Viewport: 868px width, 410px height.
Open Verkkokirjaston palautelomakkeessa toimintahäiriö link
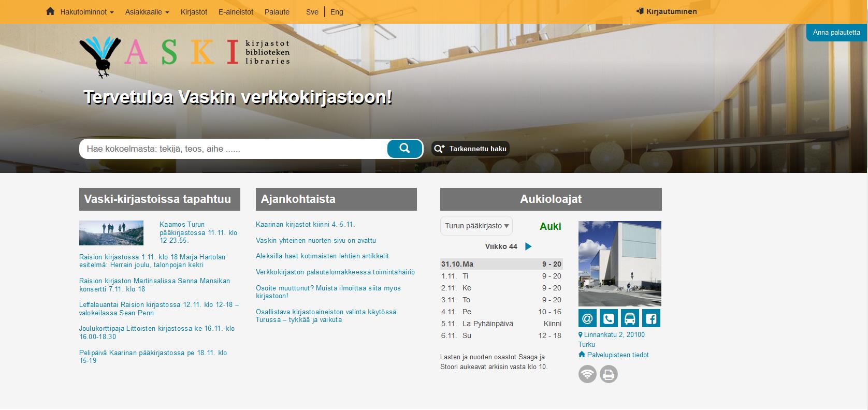click(335, 272)
